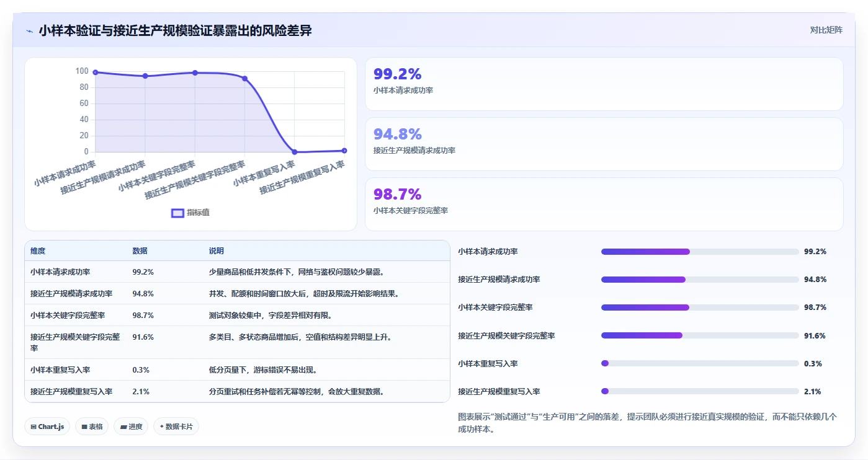
Task: Click the 维度 table column header
Action: pyautogui.click(x=38, y=251)
